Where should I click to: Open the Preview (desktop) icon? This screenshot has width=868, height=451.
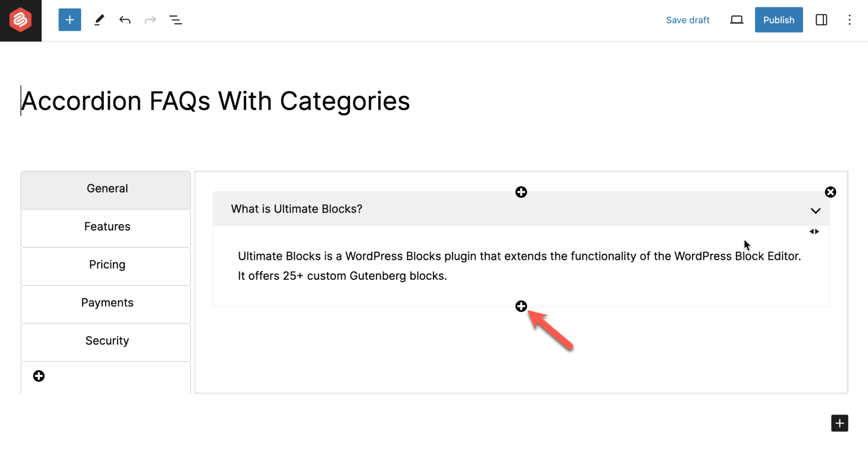coord(737,19)
